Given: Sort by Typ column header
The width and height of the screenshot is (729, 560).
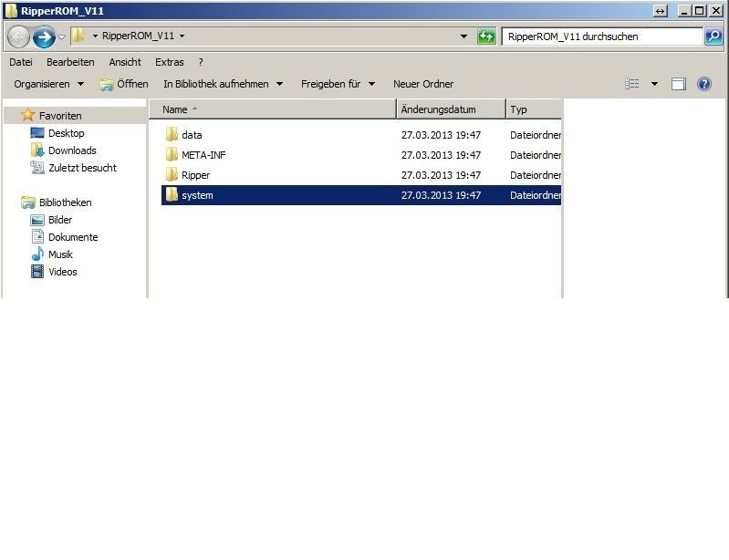Looking at the screenshot, I should [534, 109].
